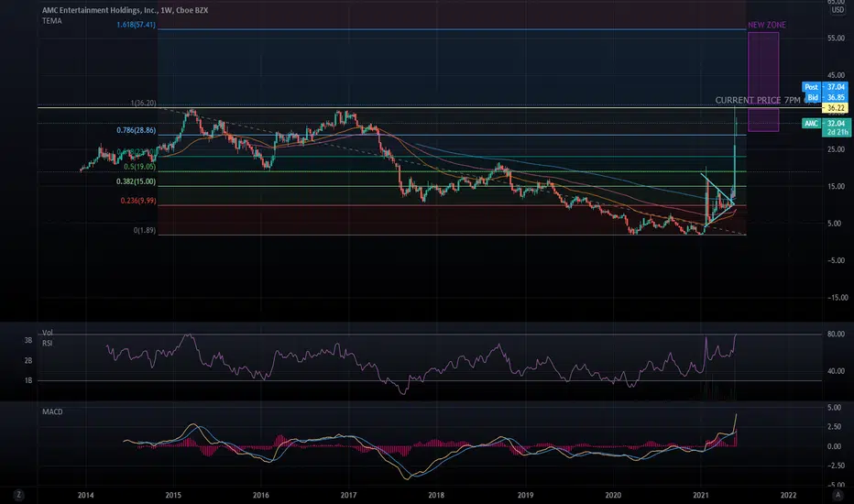This screenshot has width=854, height=504.
Task: Click the 45.00 price axis value
Action: [x=836, y=74]
